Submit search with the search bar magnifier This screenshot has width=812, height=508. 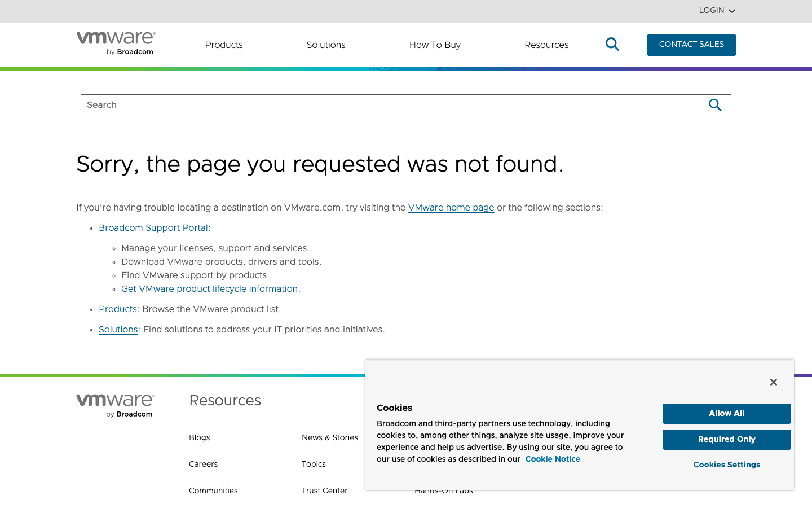click(715, 105)
